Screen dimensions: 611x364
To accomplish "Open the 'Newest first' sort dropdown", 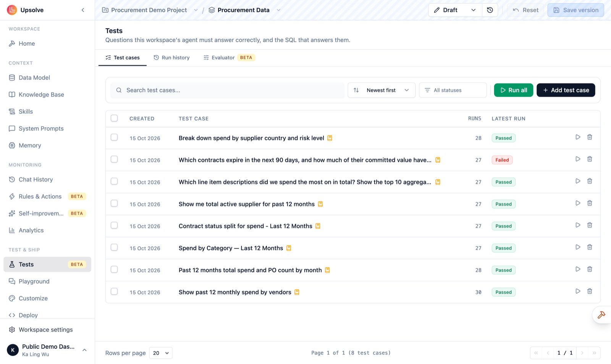I will (x=381, y=90).
